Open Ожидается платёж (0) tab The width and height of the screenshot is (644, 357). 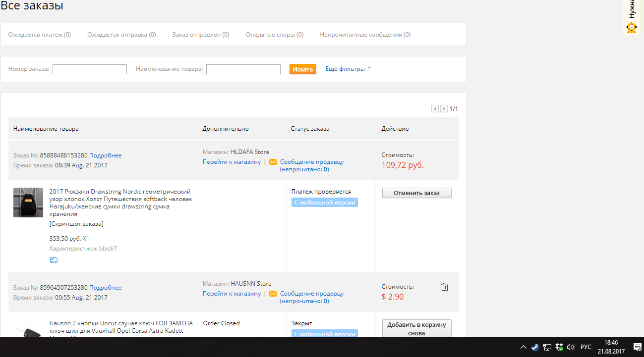40,35
